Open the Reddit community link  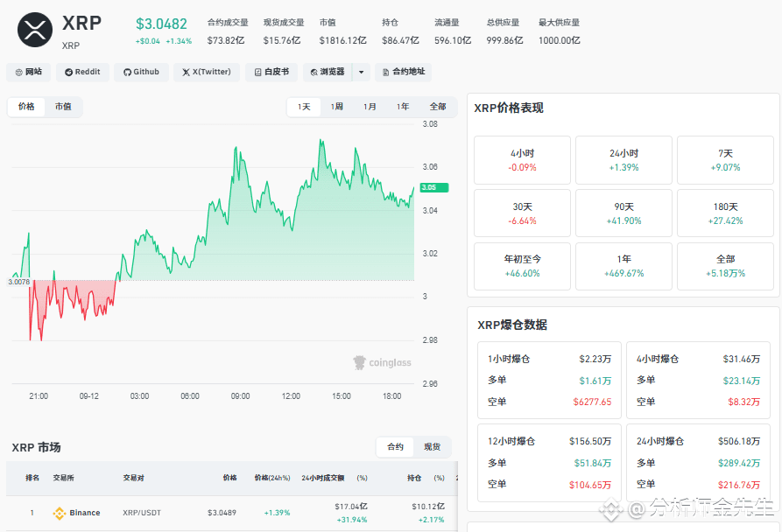click(x=82, y=73)
